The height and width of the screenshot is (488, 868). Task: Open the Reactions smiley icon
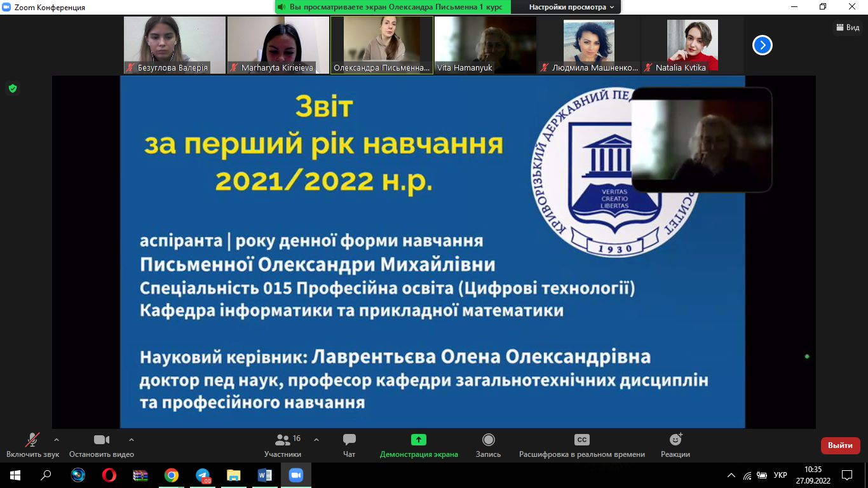pos(675,440)
